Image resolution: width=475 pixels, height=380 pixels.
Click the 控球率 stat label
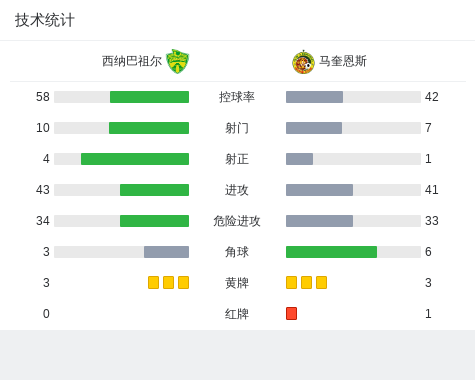point(237,97)
